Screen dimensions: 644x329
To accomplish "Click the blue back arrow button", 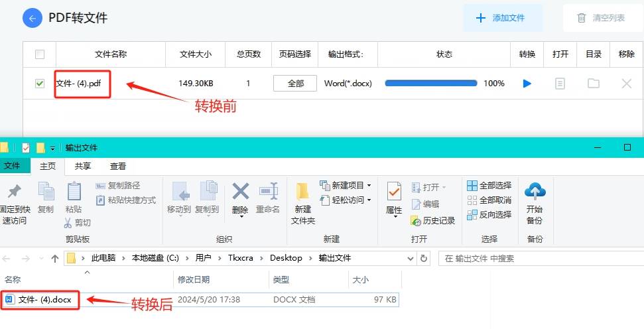I will (32, 18).
